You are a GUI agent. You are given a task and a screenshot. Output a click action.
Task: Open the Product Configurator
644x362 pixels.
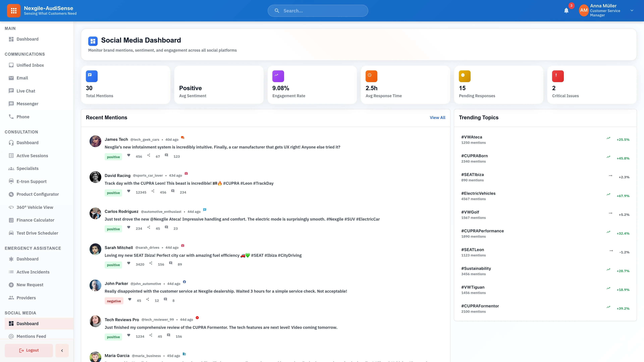38,194
